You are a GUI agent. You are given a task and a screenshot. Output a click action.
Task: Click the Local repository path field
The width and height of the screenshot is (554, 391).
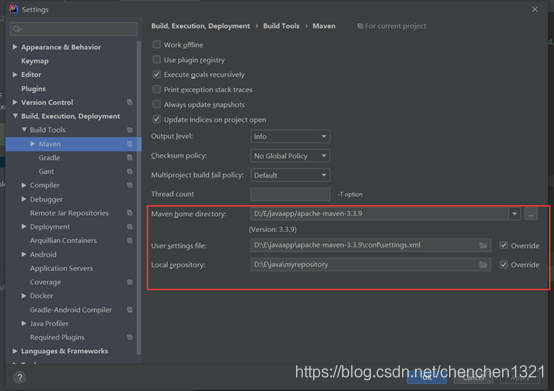[x=370, y=265]
